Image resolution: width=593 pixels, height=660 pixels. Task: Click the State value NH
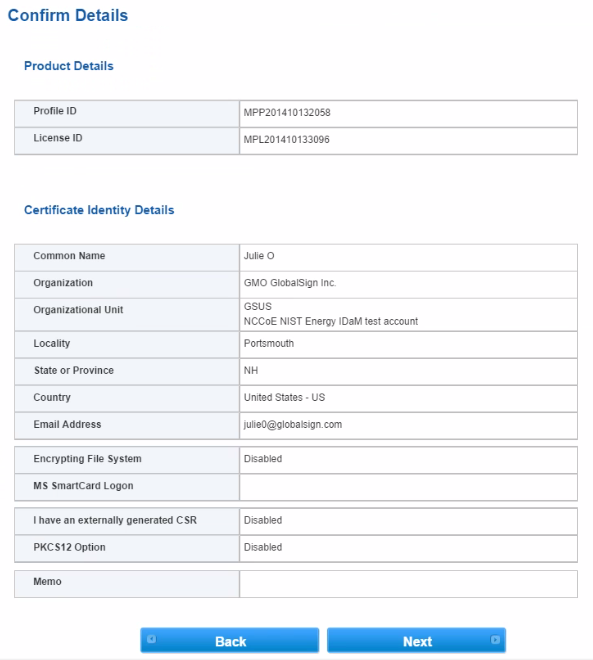[251, 370]
